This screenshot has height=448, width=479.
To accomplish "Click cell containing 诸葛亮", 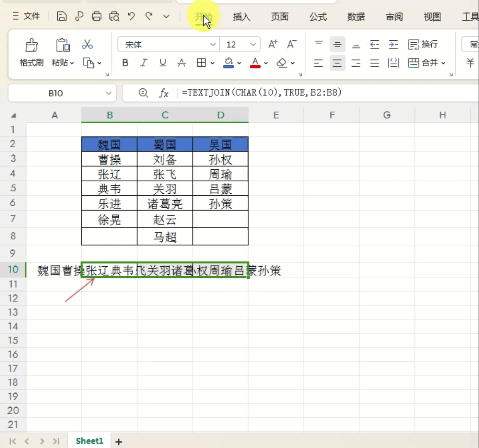I will (x=165, y=203).
